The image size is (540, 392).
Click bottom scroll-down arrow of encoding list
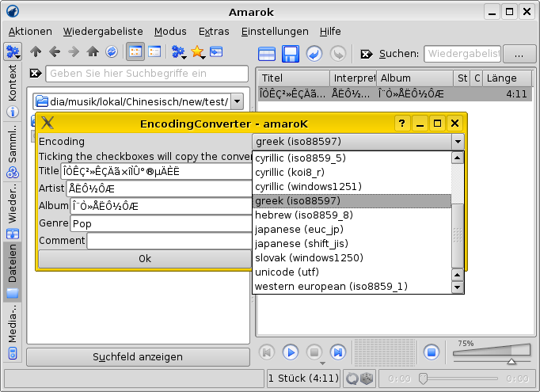point(458,287)
